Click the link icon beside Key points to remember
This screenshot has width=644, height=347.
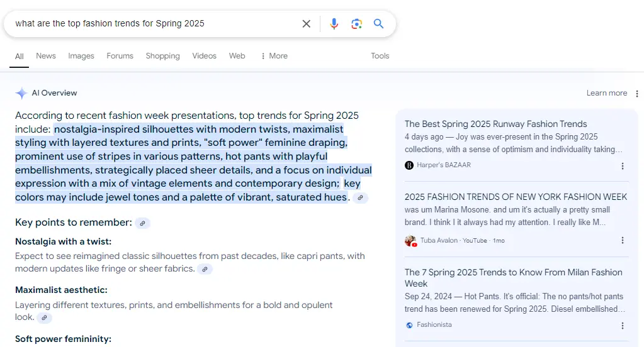point(143,223)
